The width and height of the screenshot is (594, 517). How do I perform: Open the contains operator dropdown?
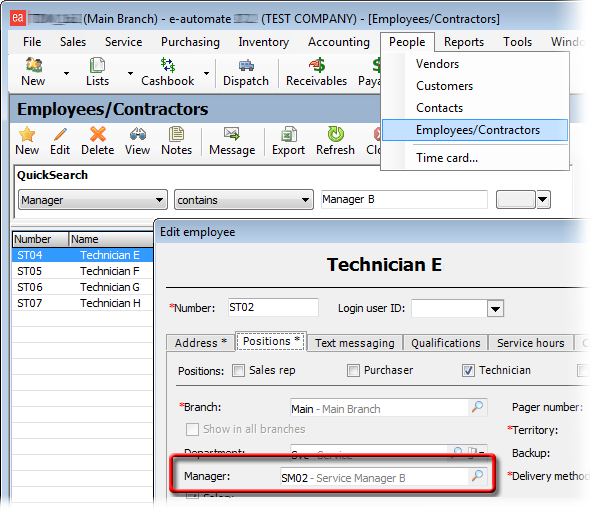(305, 200)
